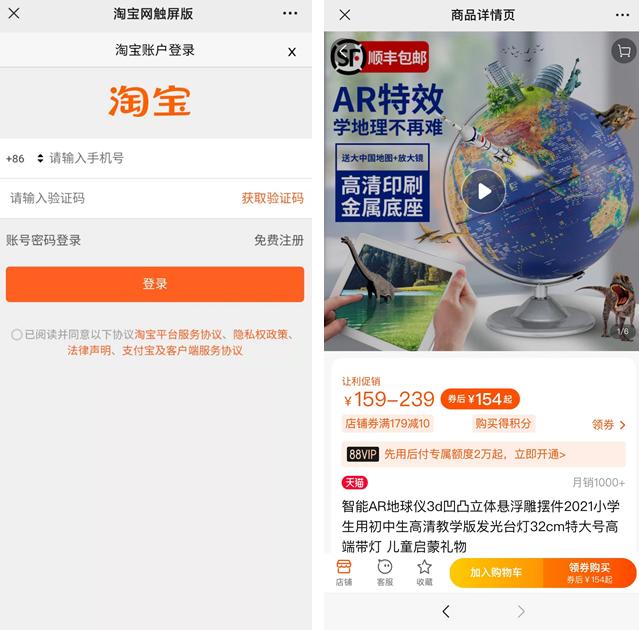Screen dimensions: 639x630
Task: Switch to 账号密码登录 mode
Action: 43,240
